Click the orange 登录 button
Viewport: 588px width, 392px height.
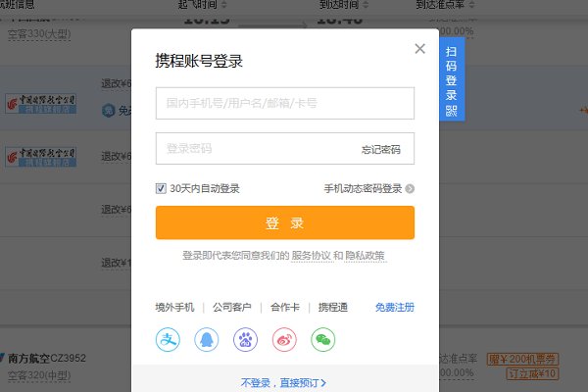click(x=285, y=222)
